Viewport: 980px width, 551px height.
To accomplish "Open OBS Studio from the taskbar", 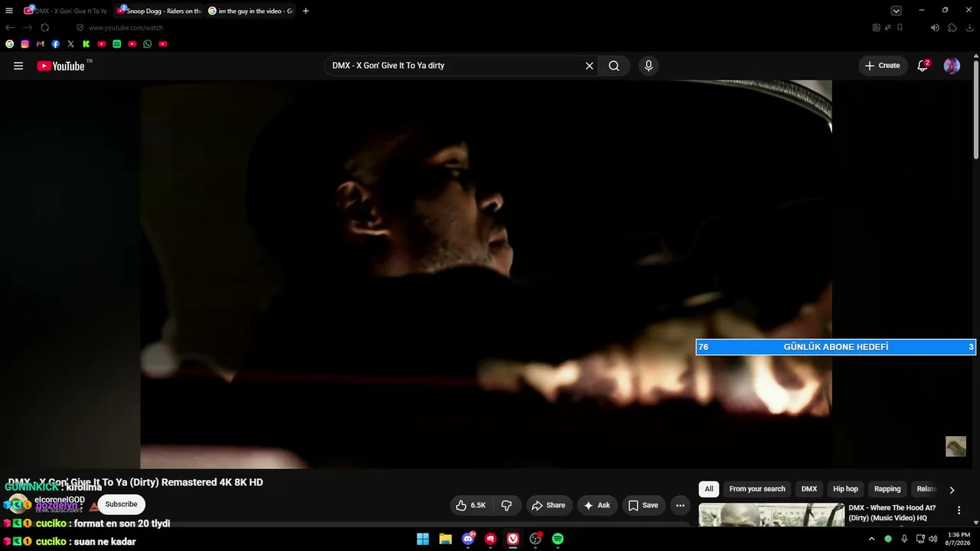I will tap(535, 539).
